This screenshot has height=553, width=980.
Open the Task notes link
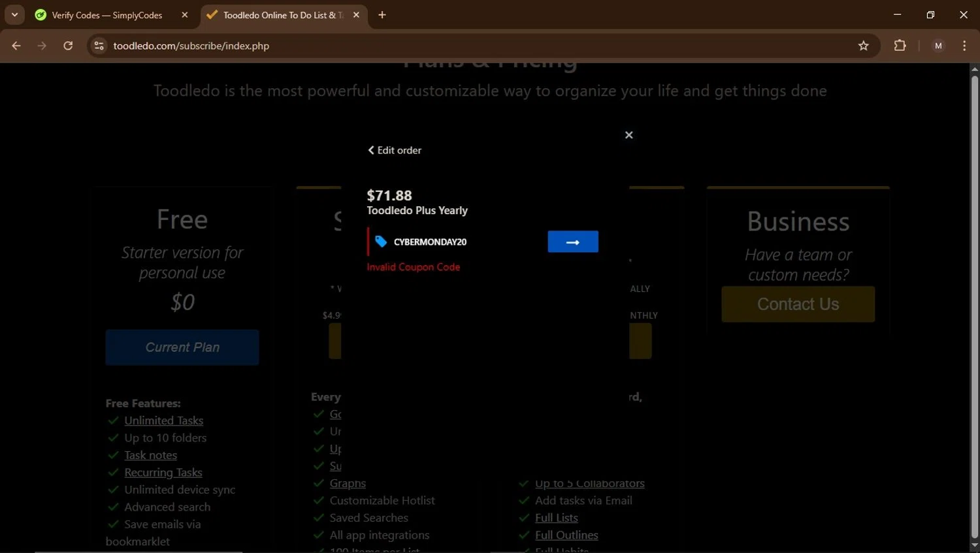pyautogui.click(x=151, y=455)
